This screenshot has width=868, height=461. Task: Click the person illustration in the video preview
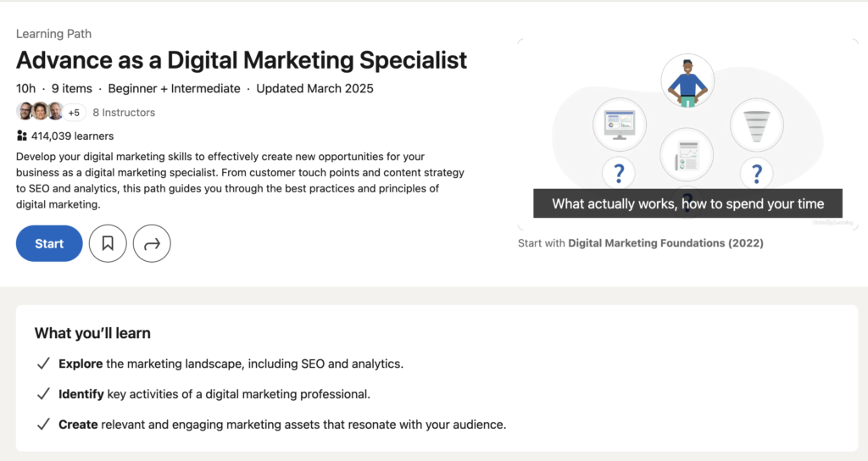click(687, 82)
